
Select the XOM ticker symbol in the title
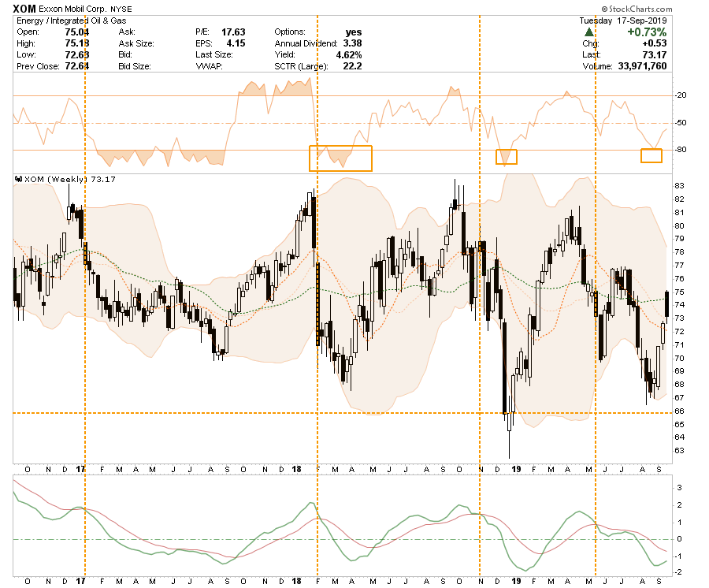click(24, 9)
